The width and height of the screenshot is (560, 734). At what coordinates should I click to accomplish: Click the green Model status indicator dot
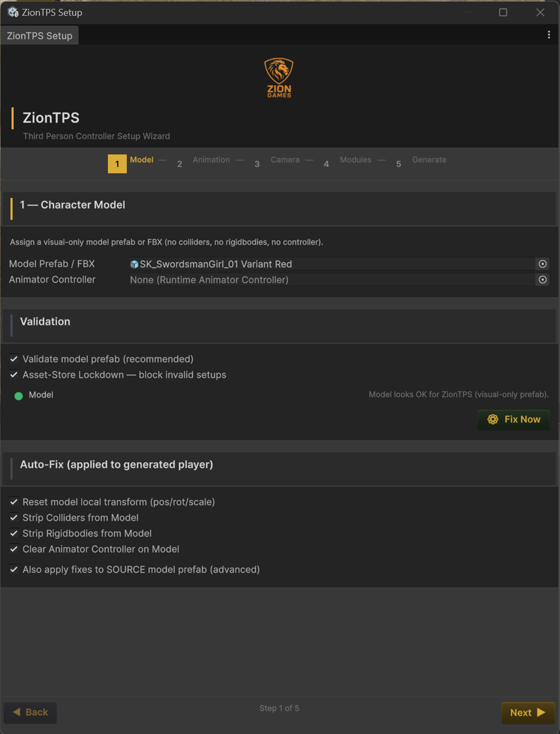point(19,396)
